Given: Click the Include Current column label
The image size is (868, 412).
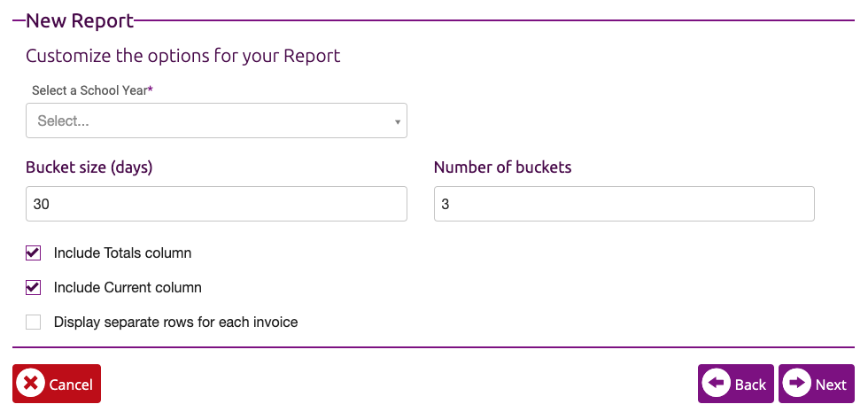Looking at the screenshot, I should pos(128,287).
